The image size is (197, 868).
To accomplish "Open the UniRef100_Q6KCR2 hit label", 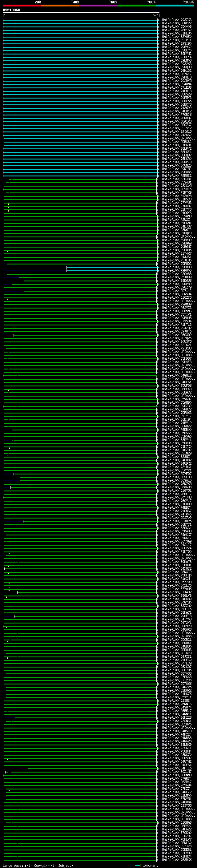I will point(177,23).
